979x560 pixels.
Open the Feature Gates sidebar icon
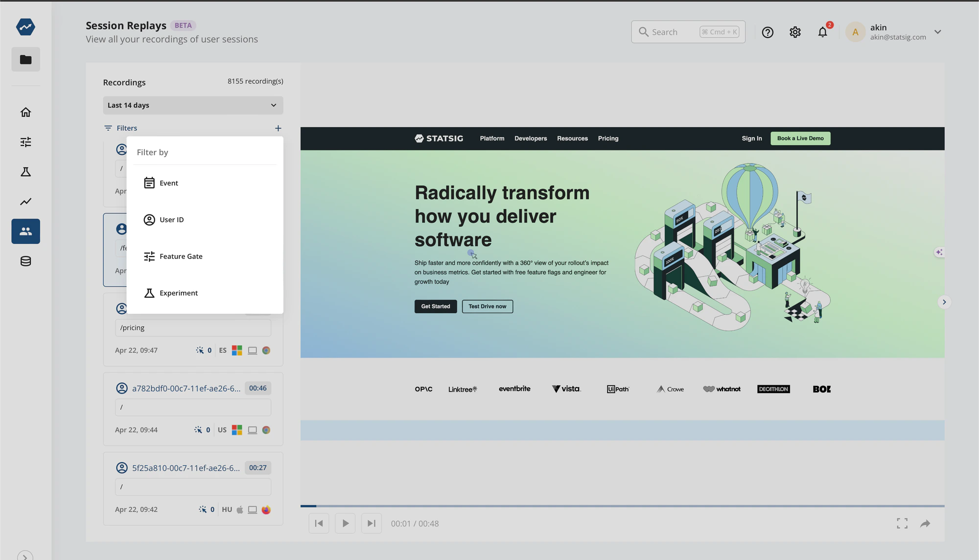click(x=25, y=142)
